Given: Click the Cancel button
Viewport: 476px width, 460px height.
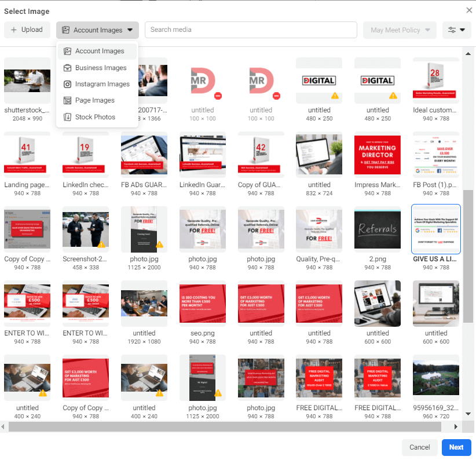Looking at the screenshot, I should point(420,447).
